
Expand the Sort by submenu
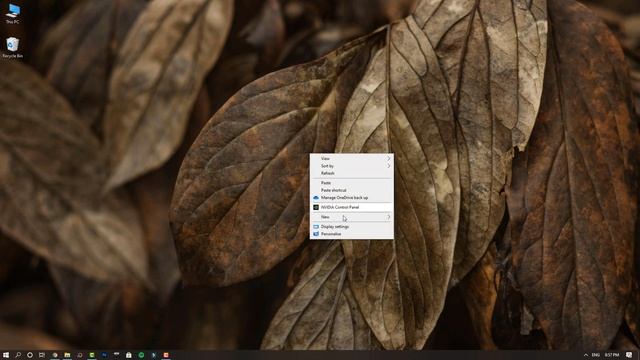point(352,166)
